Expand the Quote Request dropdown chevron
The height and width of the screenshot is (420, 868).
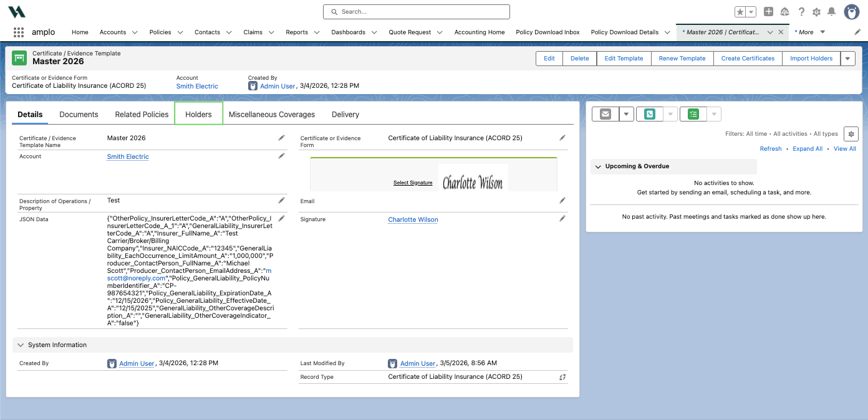coord(440,32)
